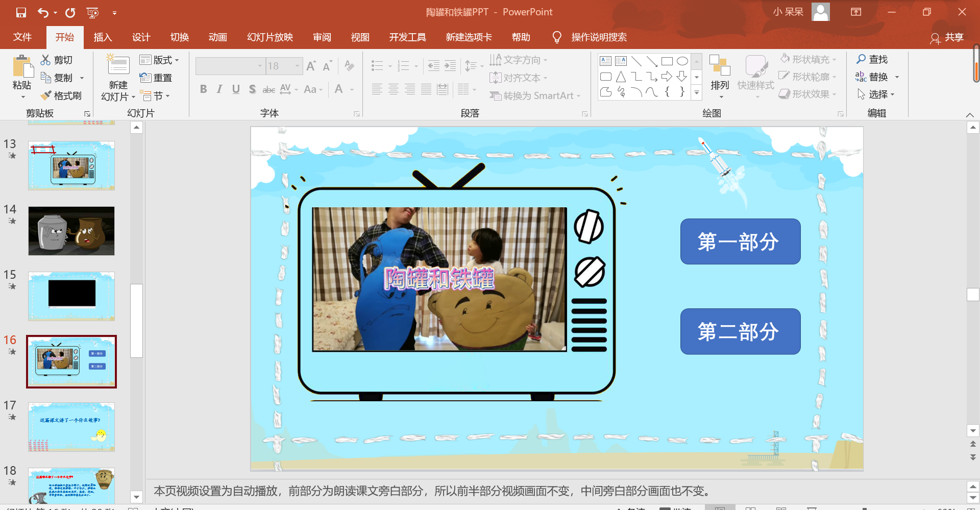Screen dimensions: 980x510
Task: Toggle underline formatting
Action: [236, 89]
